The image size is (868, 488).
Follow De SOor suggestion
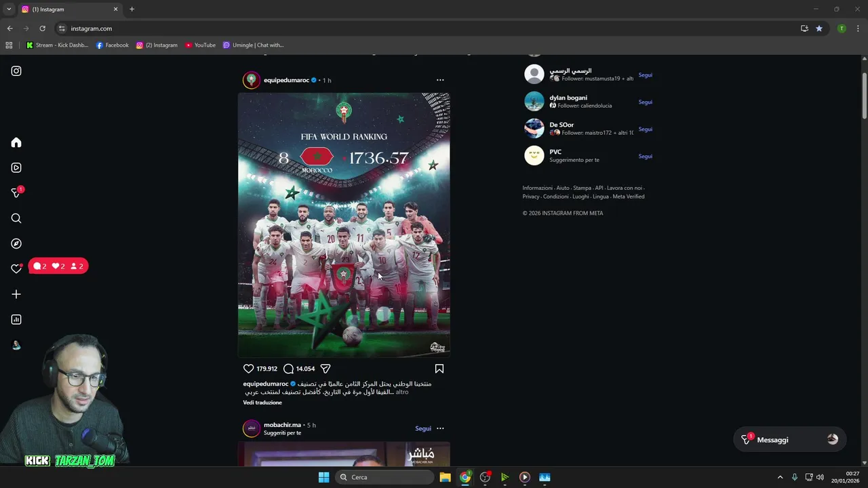[x=645, y=129]
